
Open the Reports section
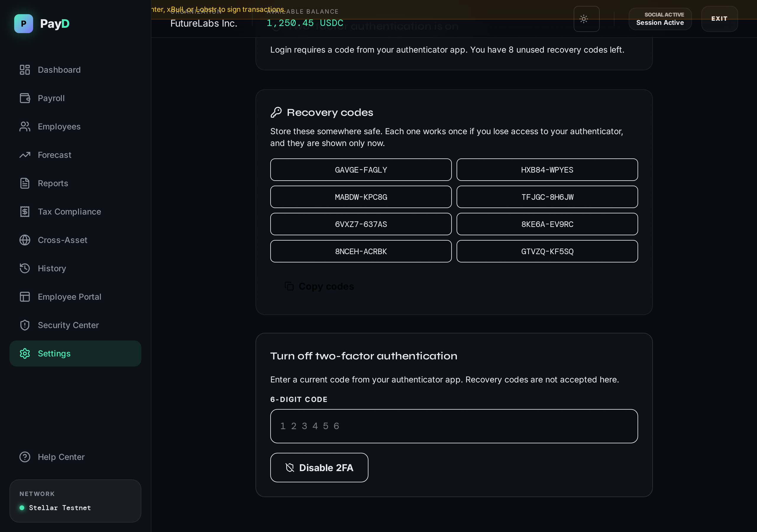pyautogui.click(x=75, y=183)
